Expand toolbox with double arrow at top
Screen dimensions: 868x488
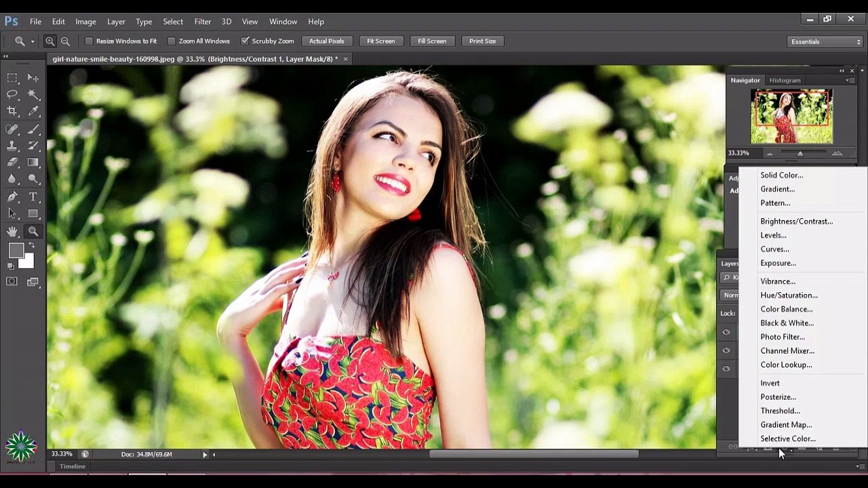coord(6,56)
